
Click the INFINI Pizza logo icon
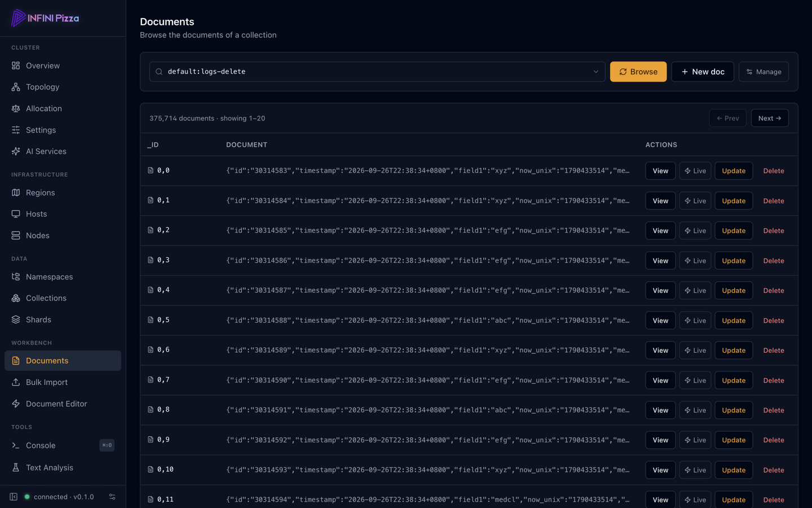pyautogui.click(x=18, y=18)
